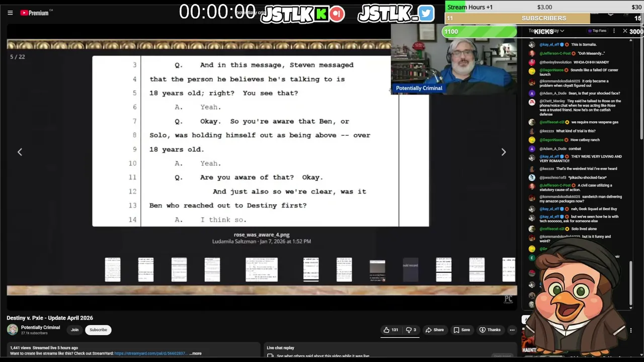This screenshot has width=644, height=362.
Task: Click chat message 'nah, Geek Squad at Best Buy'
Action: click(594, 209)
